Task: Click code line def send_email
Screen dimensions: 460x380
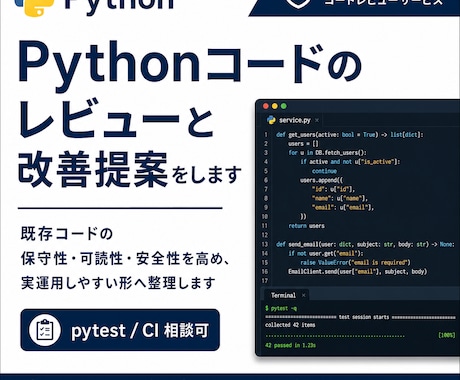Action: point(365,244)
